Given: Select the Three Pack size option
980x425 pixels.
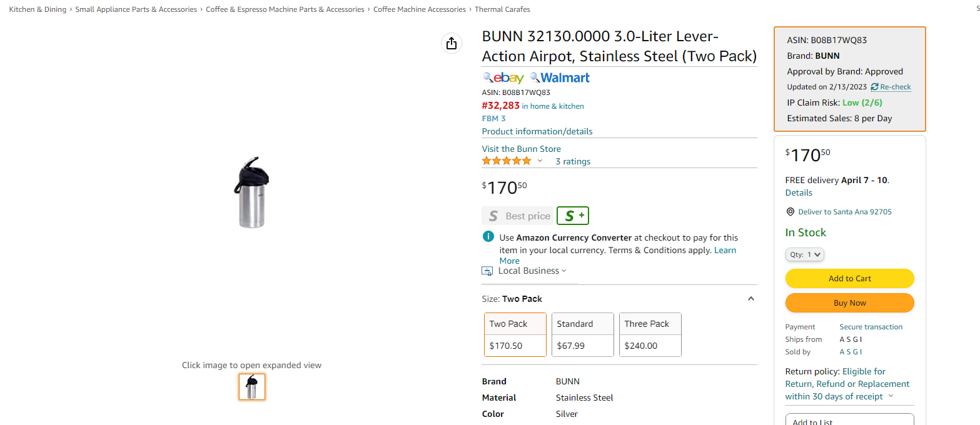Looking at the screenshot, I should point(650,334).
